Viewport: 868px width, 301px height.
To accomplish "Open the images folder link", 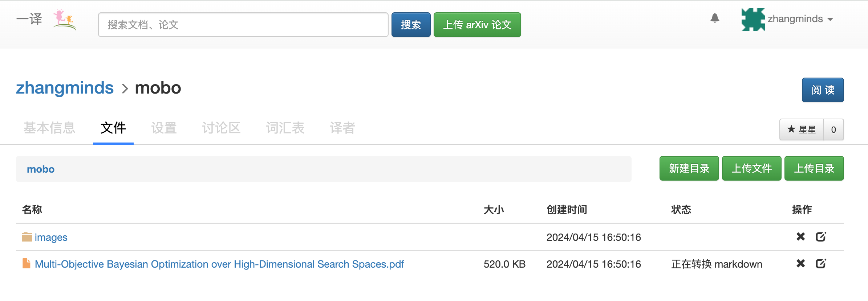I will pos(51,237).
